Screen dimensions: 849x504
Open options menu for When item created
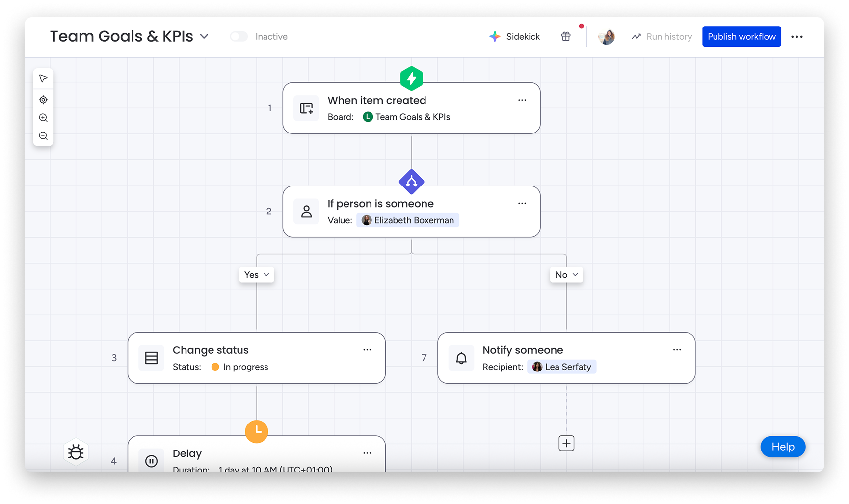point(522,100)
